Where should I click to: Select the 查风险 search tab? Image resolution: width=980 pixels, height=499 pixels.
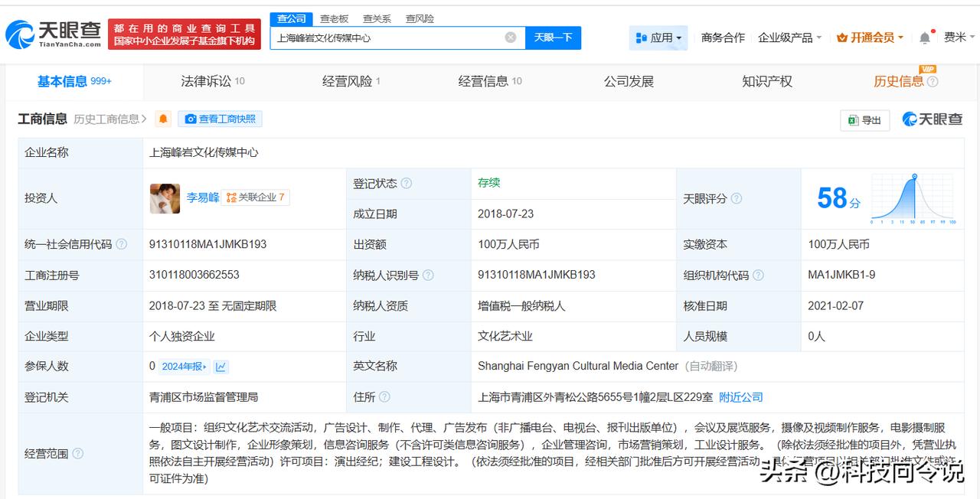click(x=420, y=18)
